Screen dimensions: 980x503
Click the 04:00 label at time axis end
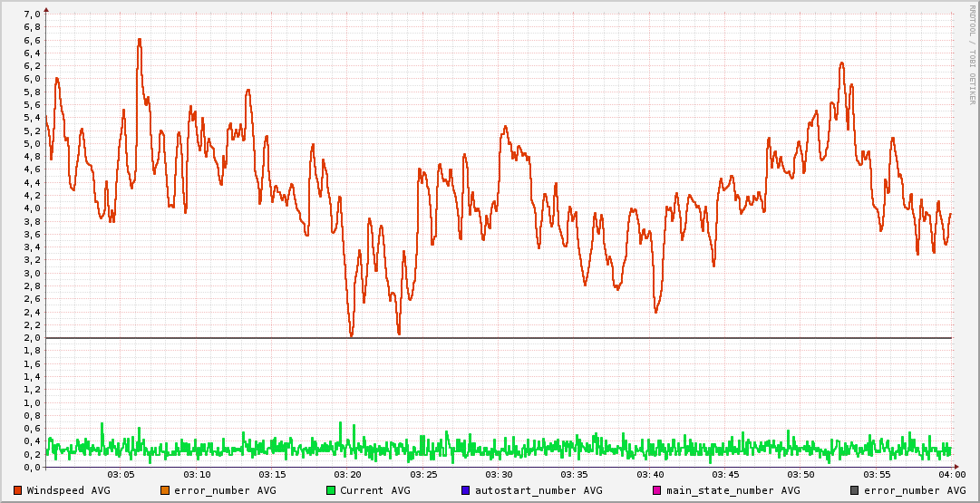[x=951, y=475]
